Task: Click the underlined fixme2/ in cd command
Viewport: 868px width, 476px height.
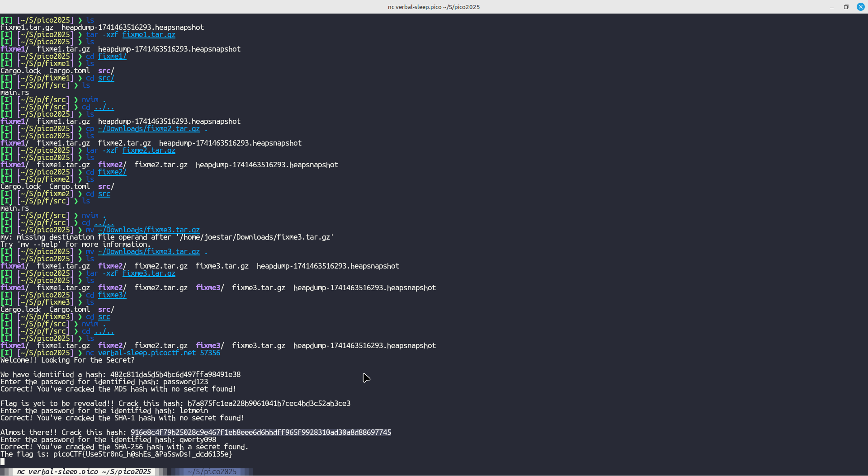Action: point(112,172)
